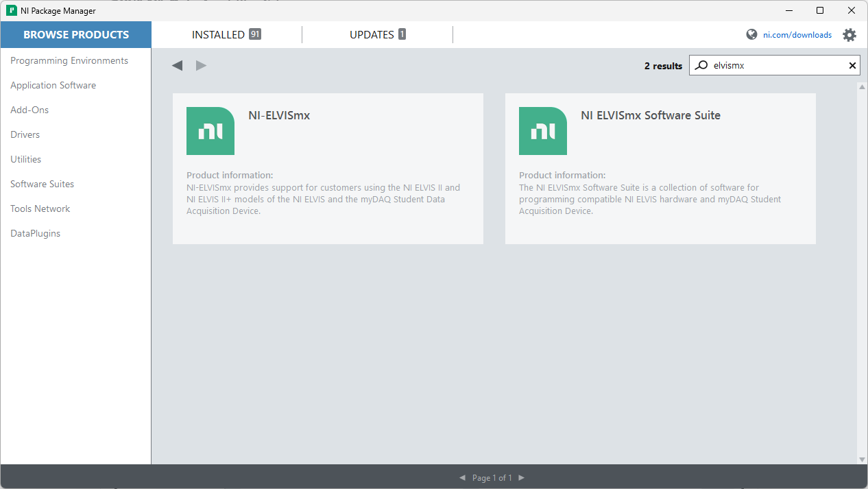Click the Updates count badge 1
The height and width of the screenshot is (489, 868).
point(402,34)
